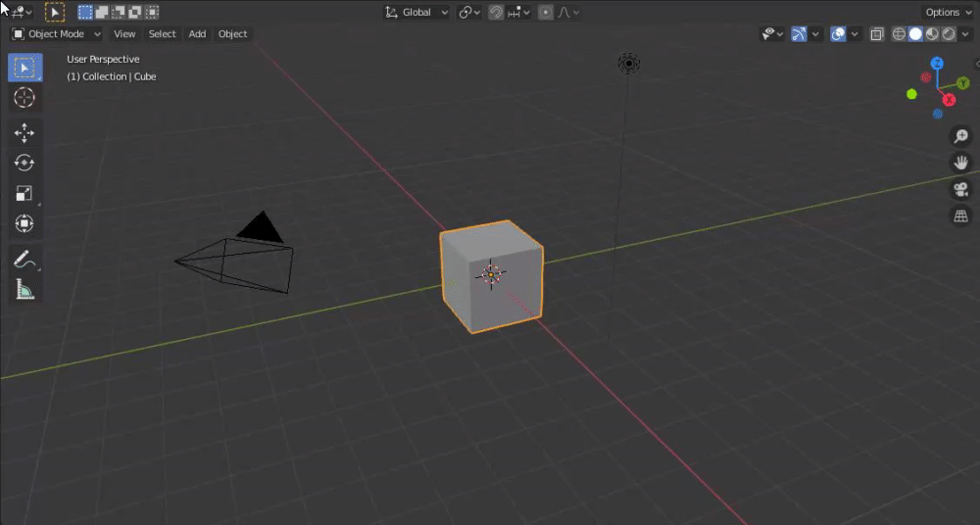The image size is (980, 525).
Task: Set selection mode to invert difference
Action: coord(134,12)
